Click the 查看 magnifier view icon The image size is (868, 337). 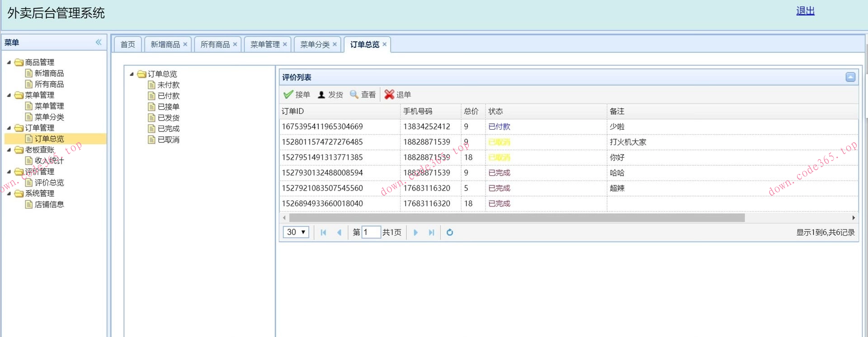354,95
